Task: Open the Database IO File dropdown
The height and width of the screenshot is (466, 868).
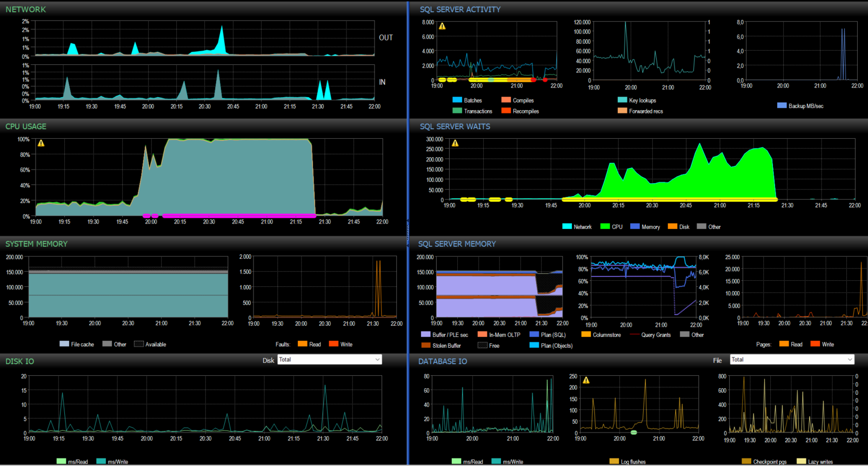Action: click(x=792, y=360)
